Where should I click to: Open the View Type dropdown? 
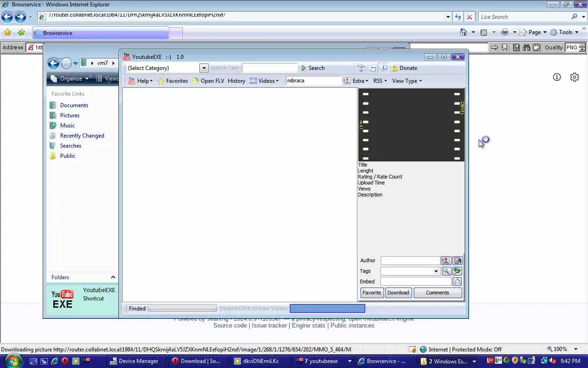pos(407,81)
